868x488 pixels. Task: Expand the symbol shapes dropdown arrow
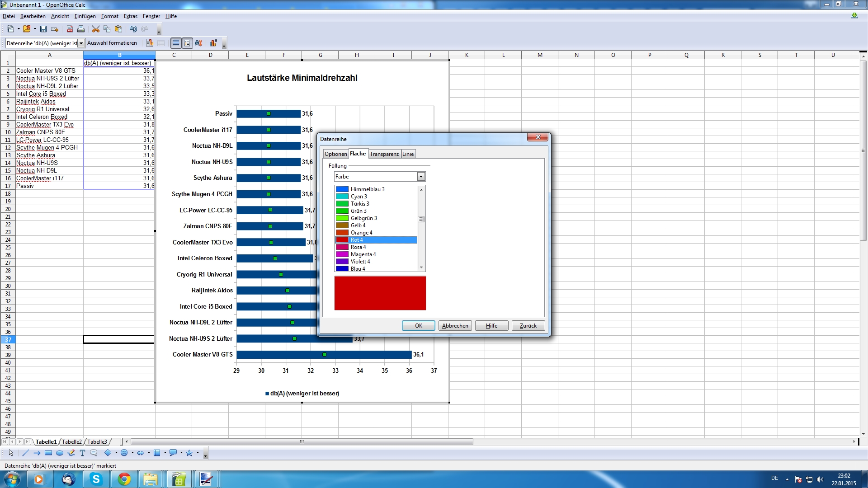tap(132, 453)
